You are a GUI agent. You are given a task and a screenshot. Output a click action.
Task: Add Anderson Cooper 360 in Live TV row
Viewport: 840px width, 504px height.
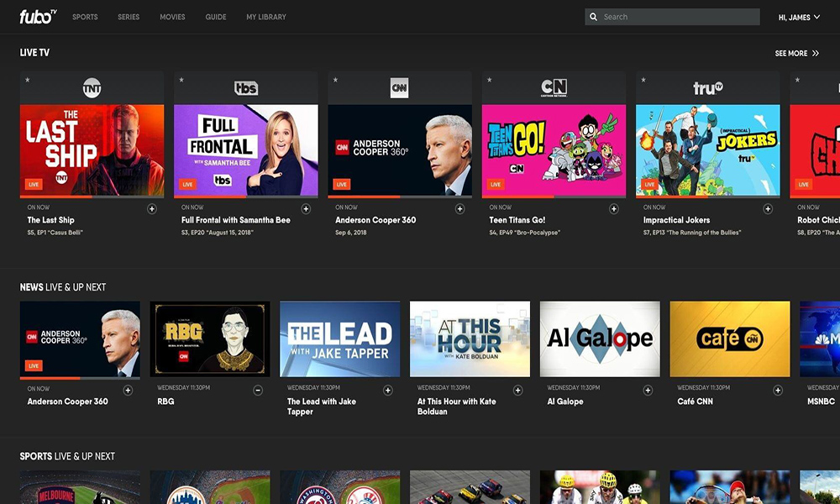click(x=459, y=209)
